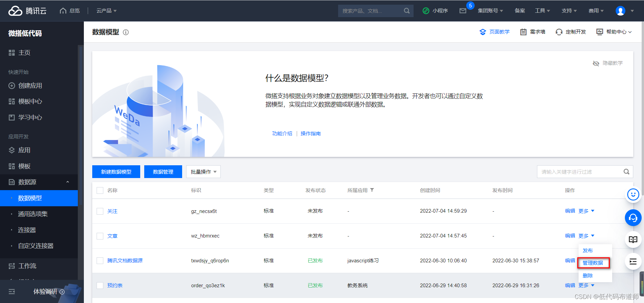
Task: Open the 总览 home icon
Action: click(x=63, y=11)
